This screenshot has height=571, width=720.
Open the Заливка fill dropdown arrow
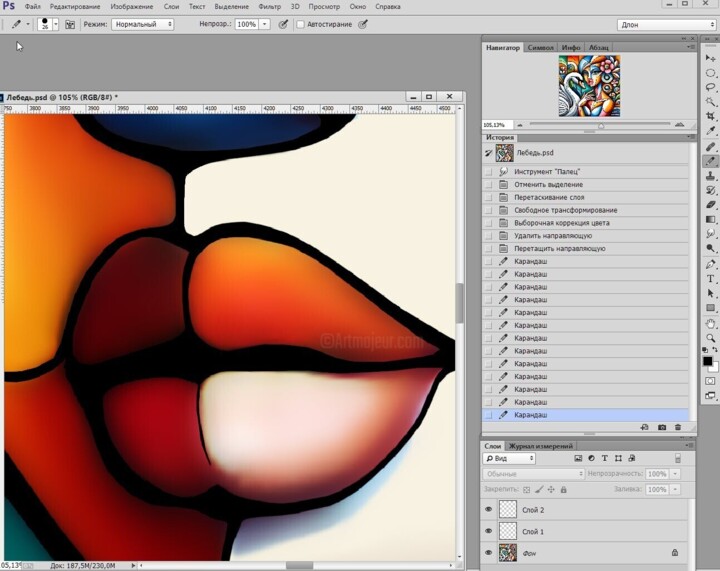[675, 490]
